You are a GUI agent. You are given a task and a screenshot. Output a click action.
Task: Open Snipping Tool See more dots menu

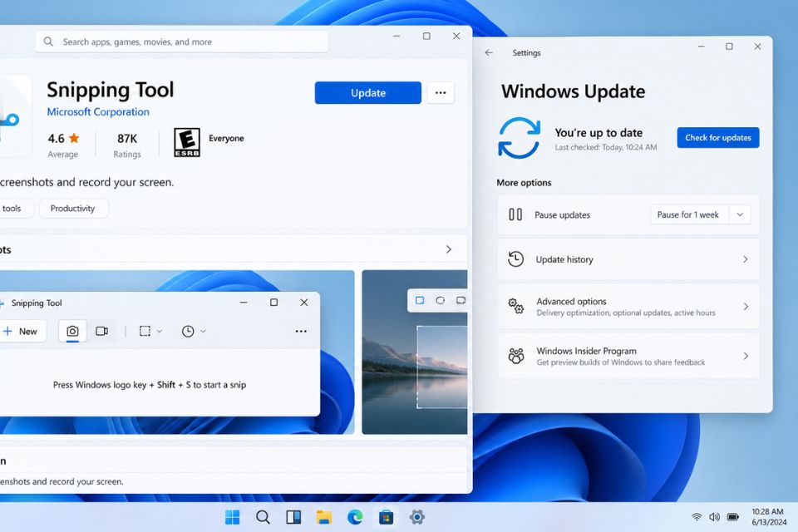[301, 332]
